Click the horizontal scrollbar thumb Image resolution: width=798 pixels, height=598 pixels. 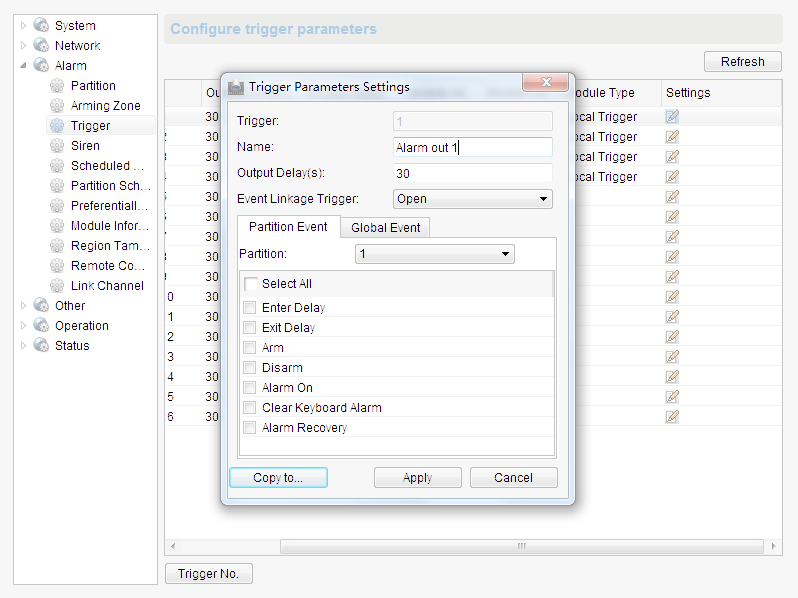522,546
